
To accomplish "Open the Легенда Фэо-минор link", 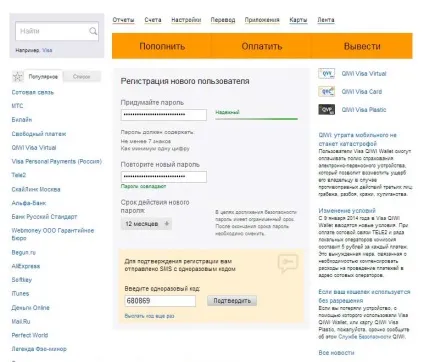I will (39, 349).
